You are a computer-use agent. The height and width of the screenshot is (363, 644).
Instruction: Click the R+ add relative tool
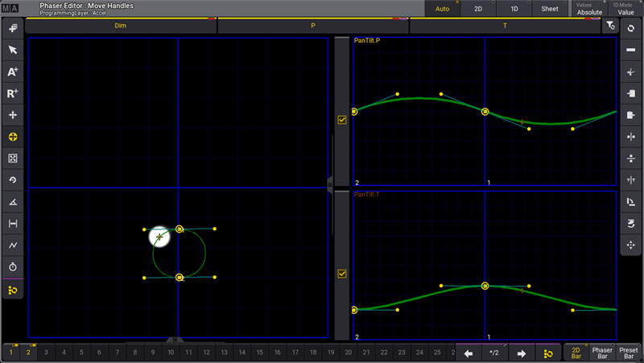(12, 93)
